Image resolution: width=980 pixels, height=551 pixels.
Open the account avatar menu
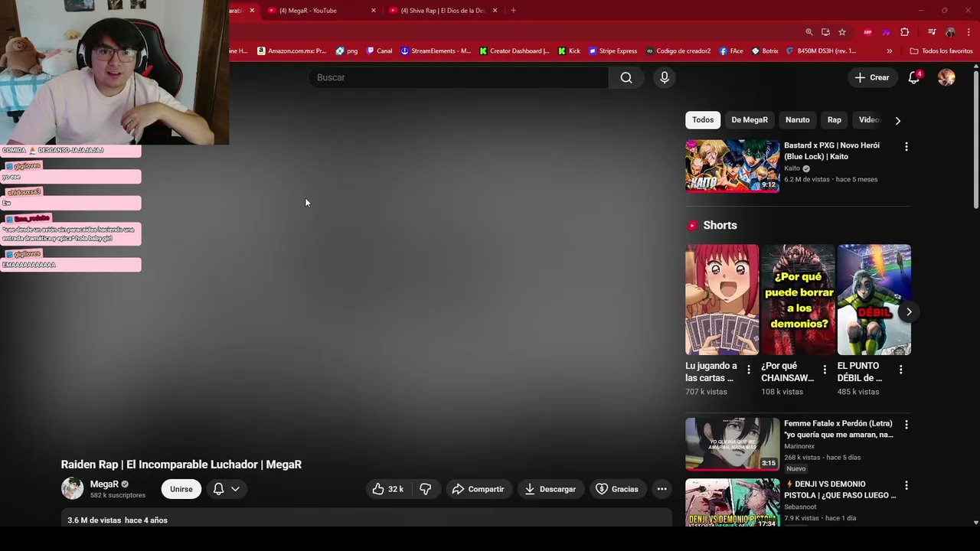[x=946, y=77]
